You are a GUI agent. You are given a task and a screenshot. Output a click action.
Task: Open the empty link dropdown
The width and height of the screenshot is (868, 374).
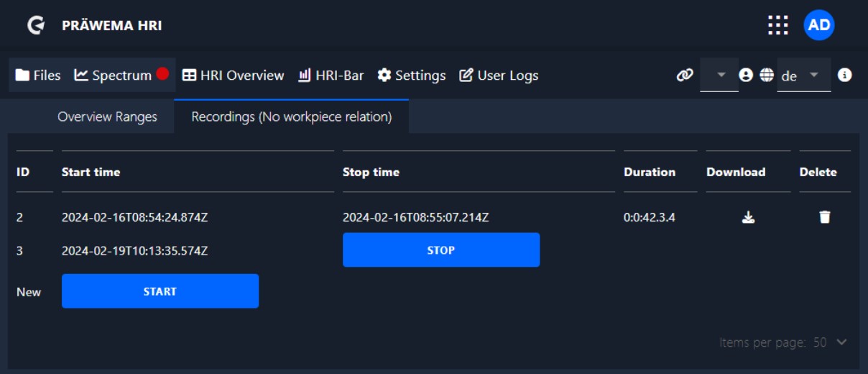(719, 75)
